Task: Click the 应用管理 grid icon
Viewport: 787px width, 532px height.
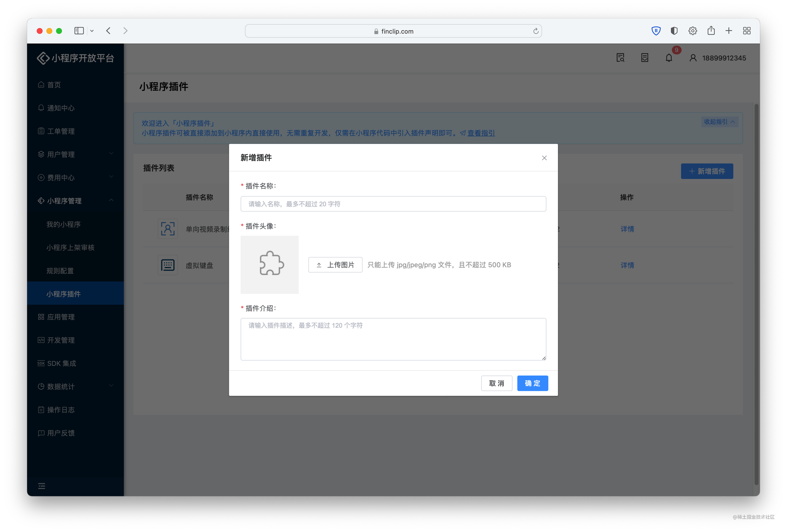Action: click(x=41, y=317)
